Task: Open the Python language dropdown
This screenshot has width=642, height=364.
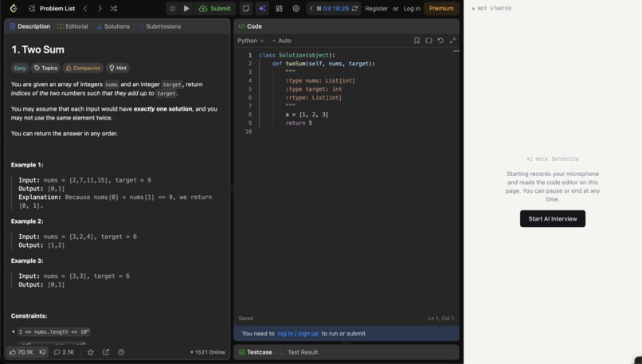Action: pyautogui.click(x=251, y=41)
